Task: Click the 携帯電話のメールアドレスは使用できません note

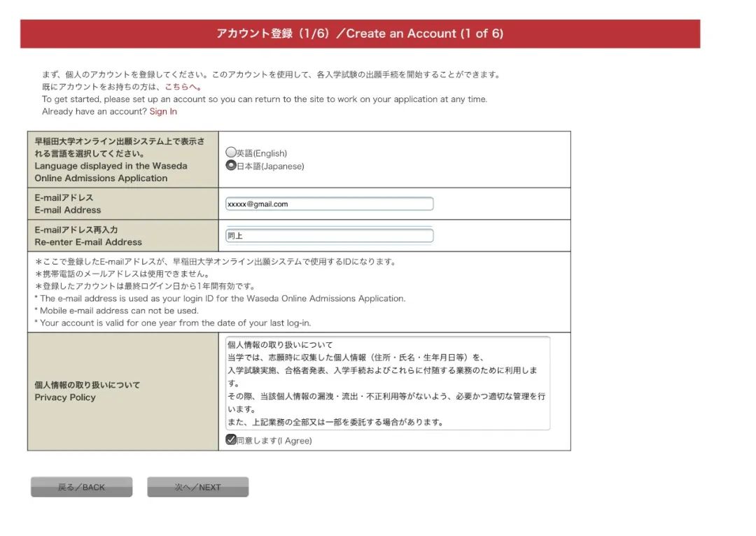Action: pos(123,274)
